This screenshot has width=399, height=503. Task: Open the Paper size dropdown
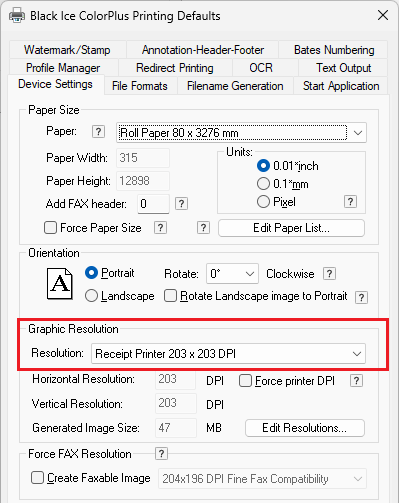241,133
